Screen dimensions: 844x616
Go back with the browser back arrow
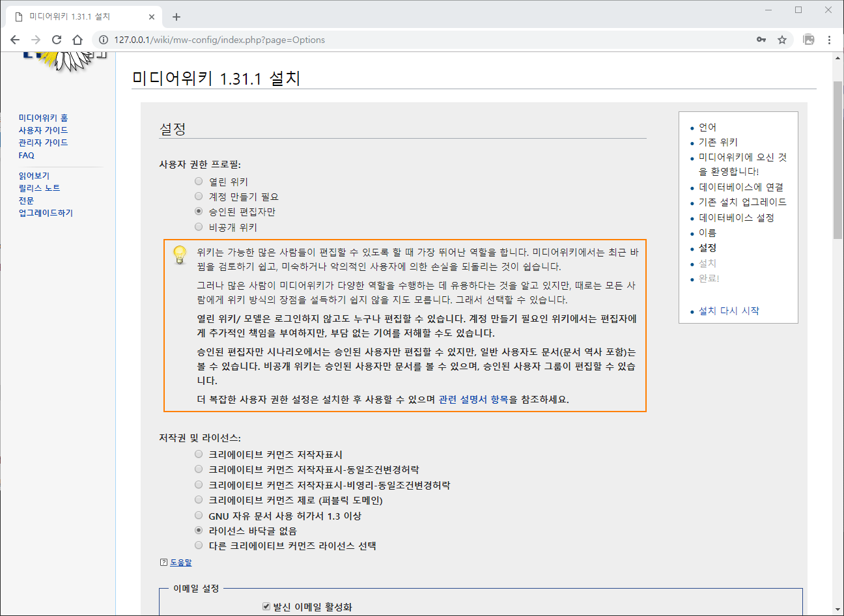[x=15, y=40]
